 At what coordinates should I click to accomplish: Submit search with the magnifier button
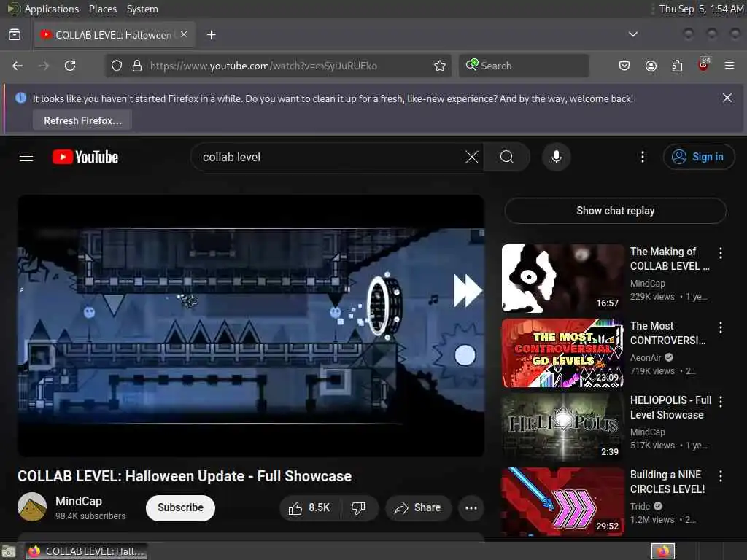[507, 157]
